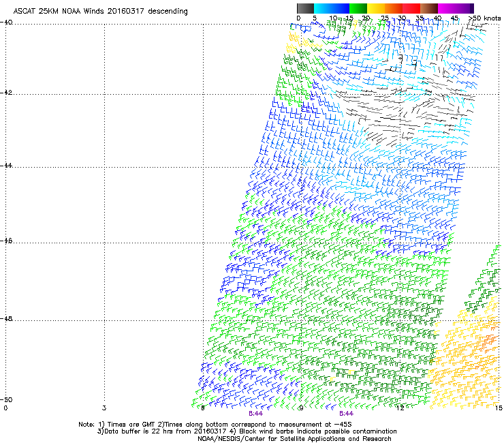Click the purple 45-50 knots legend swatch
504x443 pixels.
464,8
